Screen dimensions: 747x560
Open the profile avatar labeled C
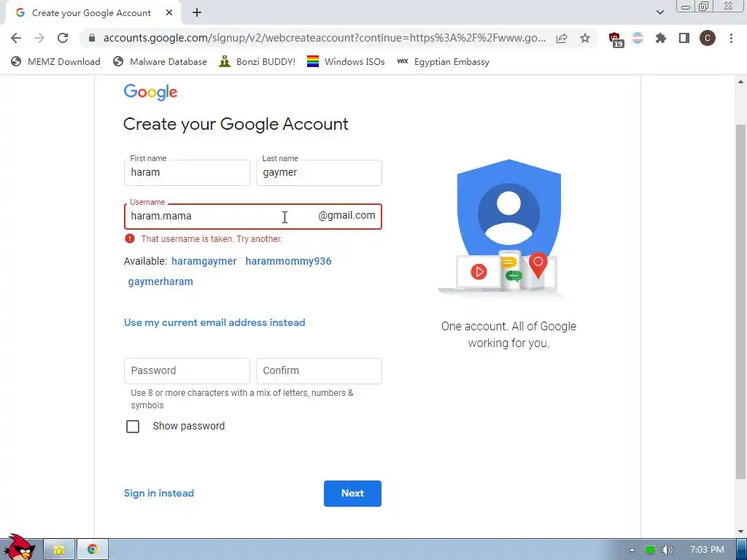[708, 38]
